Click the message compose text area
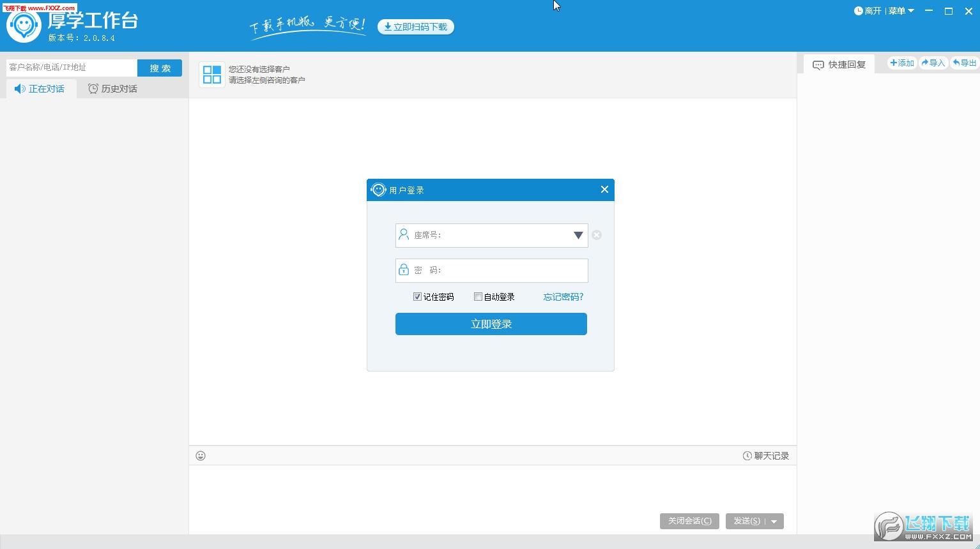The image size is (980, 549). [493, 488]
